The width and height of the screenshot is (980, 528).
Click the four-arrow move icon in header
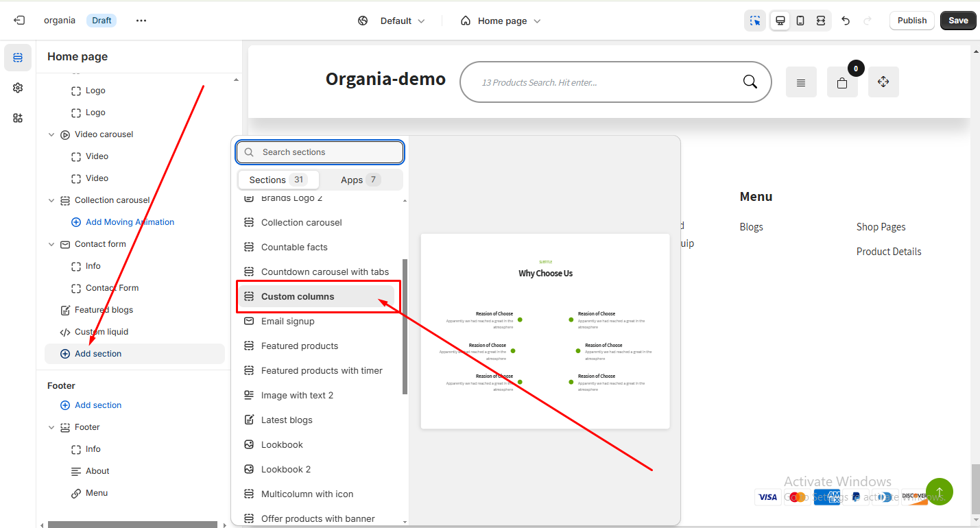pos(883,82)
